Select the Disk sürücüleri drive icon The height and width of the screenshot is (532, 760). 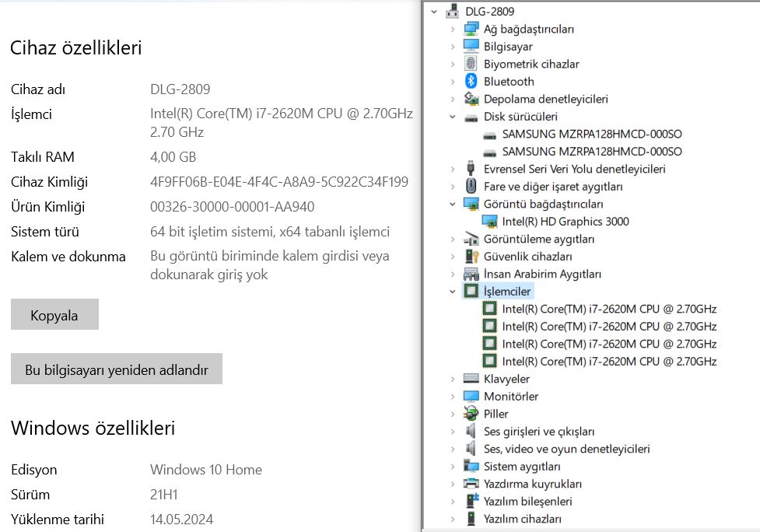pos(471,117)
